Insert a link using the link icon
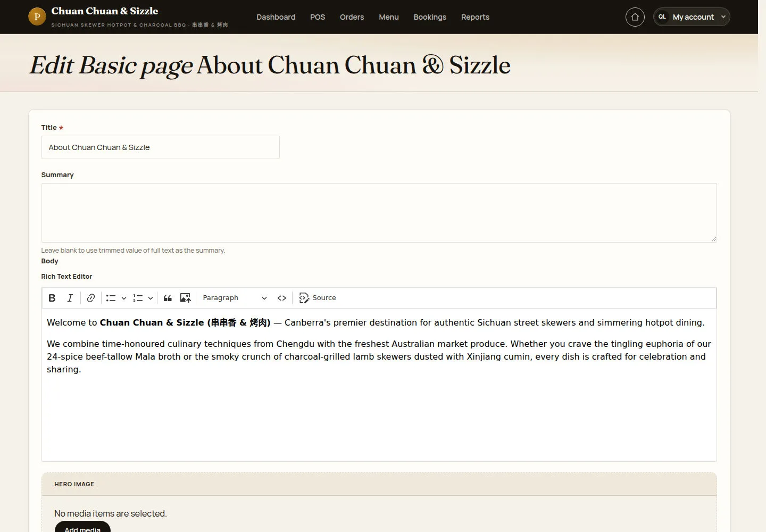Screen dimensions: 766x532 click(91, 298)
